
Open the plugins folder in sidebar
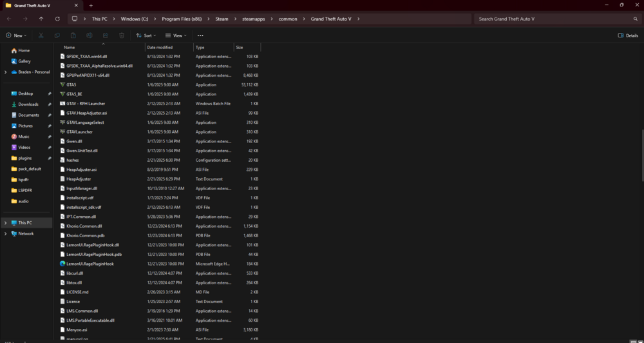tap(24, 159)
